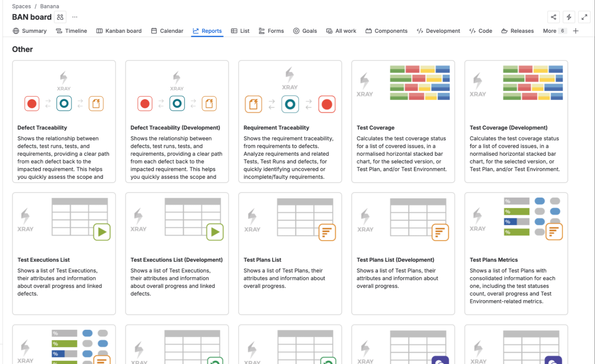Open the three-dots more actions menu
This screenshot has width=595, height=364.
pos(75,17)
